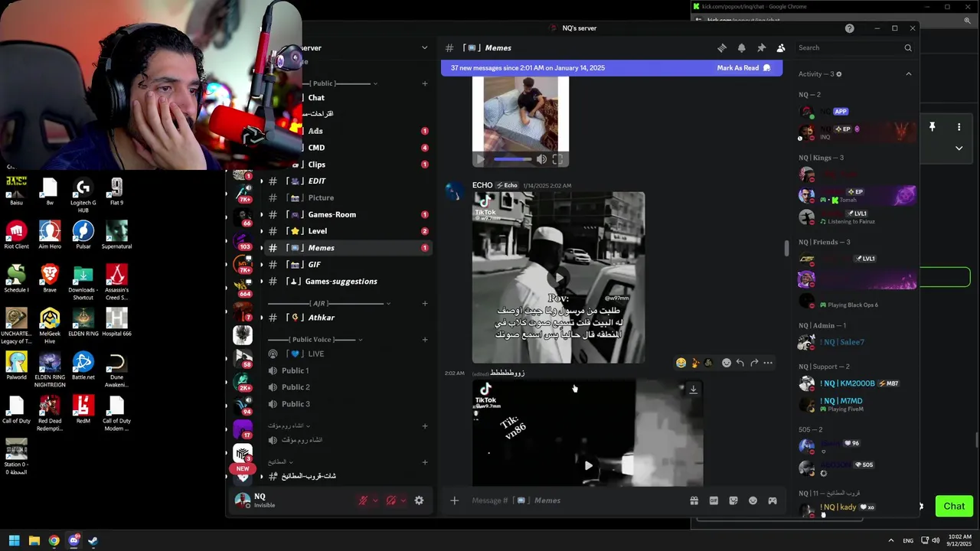This screenshot has height=551, width=980.
Task: Play the top video attachment
Action: point(480,159)
